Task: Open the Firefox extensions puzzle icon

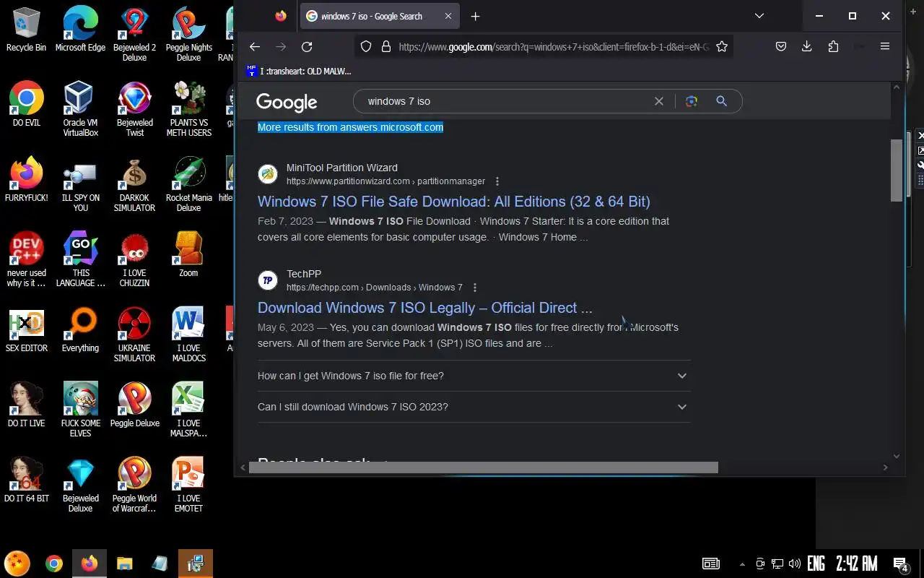Action: point(833,47)
